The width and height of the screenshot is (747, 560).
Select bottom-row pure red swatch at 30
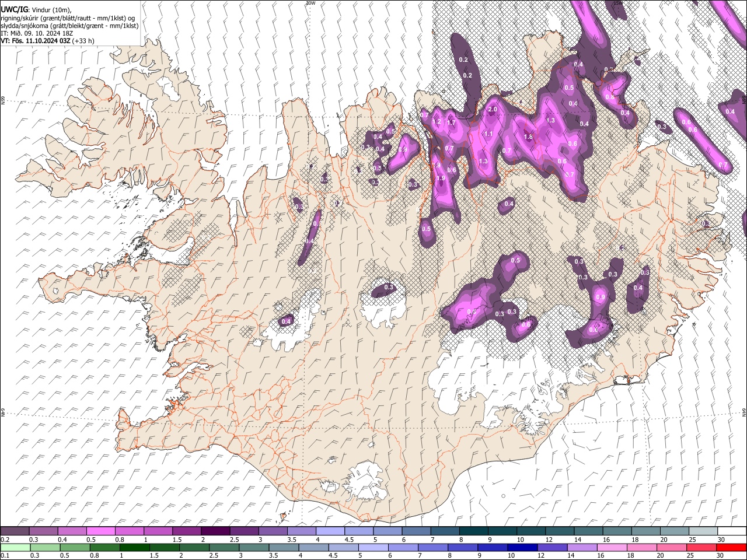[x=731, y=547]
